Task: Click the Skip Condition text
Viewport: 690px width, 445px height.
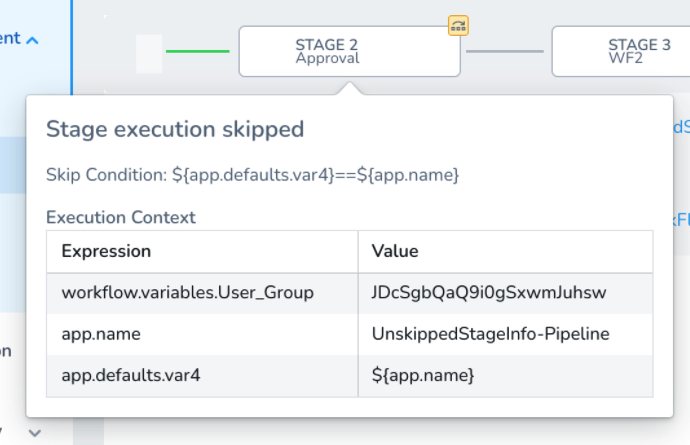Action: [x=253, y=175]
